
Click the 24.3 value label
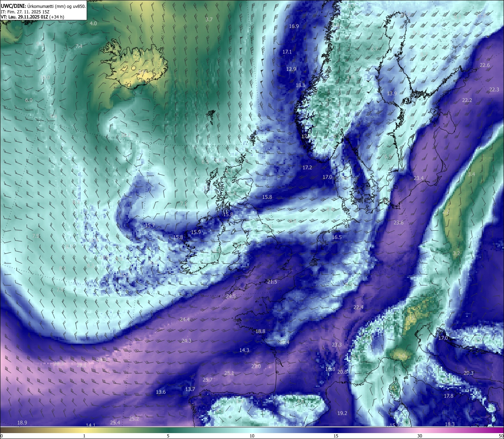186,341
